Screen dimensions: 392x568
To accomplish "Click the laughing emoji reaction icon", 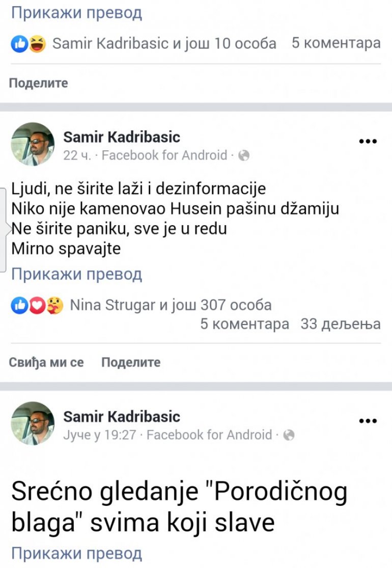I will [37, 44].
